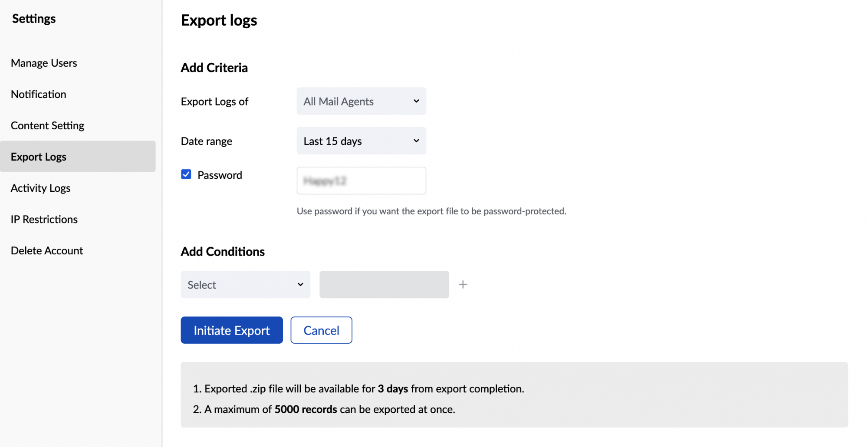Image resolution: width=868 pixels, height=447 pixels.
Task: Open the Select condition dropdown
Action: (x=245, y=284)
